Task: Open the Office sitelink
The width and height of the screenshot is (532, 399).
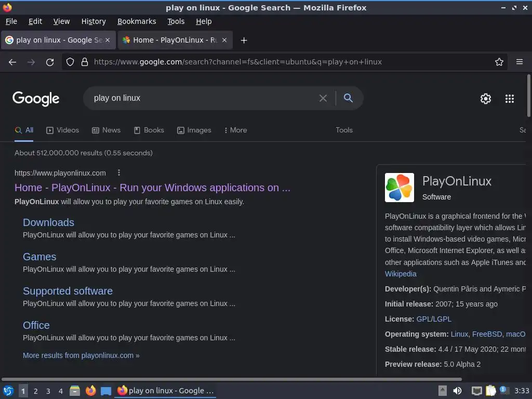Action: 36,325
